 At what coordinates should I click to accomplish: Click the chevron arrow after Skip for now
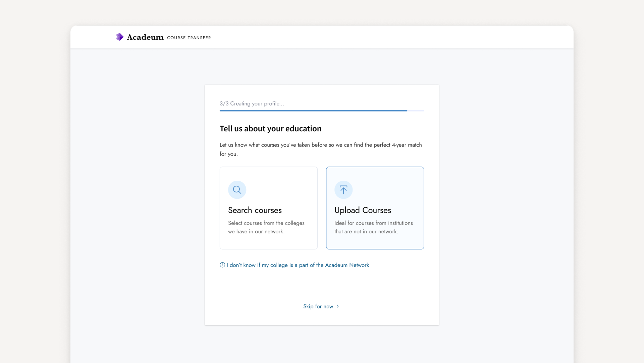pyautogui.click(x=337, y=306)
